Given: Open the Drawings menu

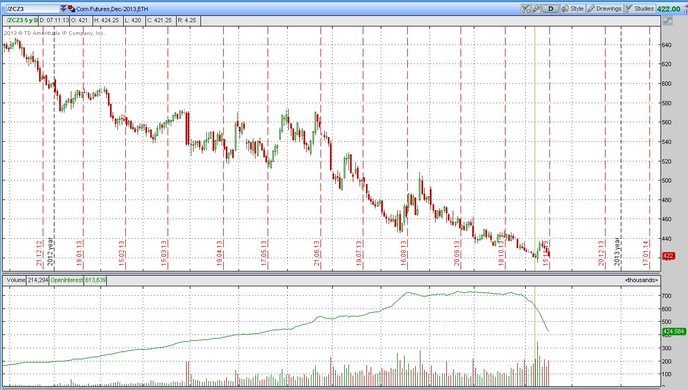Looking at the screenshot, I should pyautogui.click(x=604, y=8).
